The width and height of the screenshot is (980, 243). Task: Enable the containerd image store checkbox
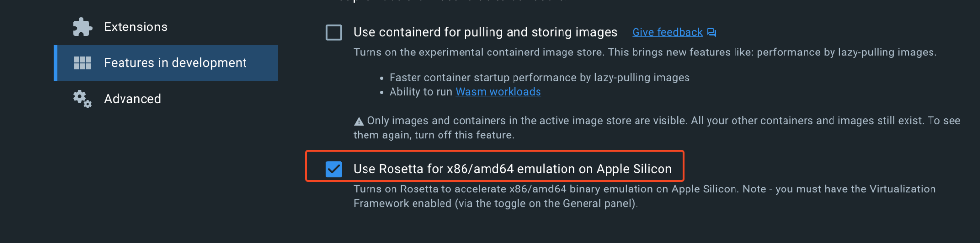[334, 32]
